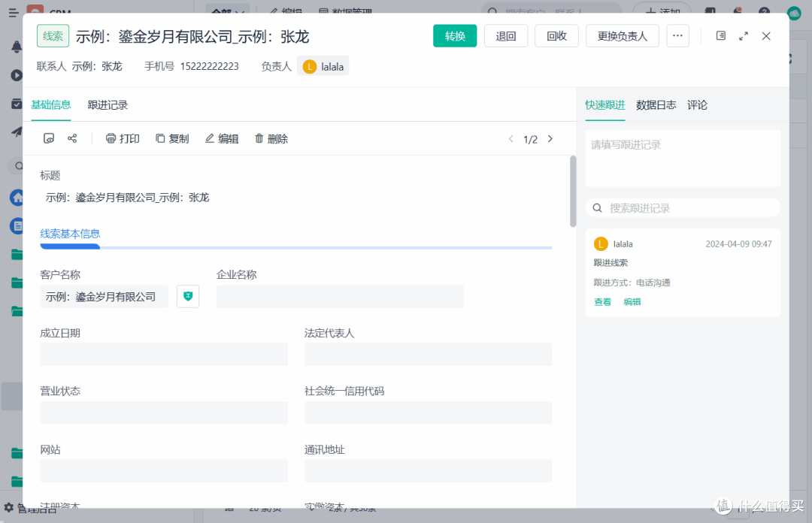The width and height of the screenshot is (812, 523).
Task: Click the 营业状态 field
Action: pos(164,413)
